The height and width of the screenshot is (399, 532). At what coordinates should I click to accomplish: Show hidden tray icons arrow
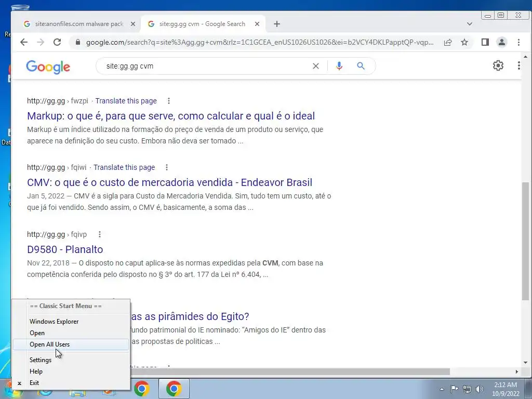pos(442,389)
